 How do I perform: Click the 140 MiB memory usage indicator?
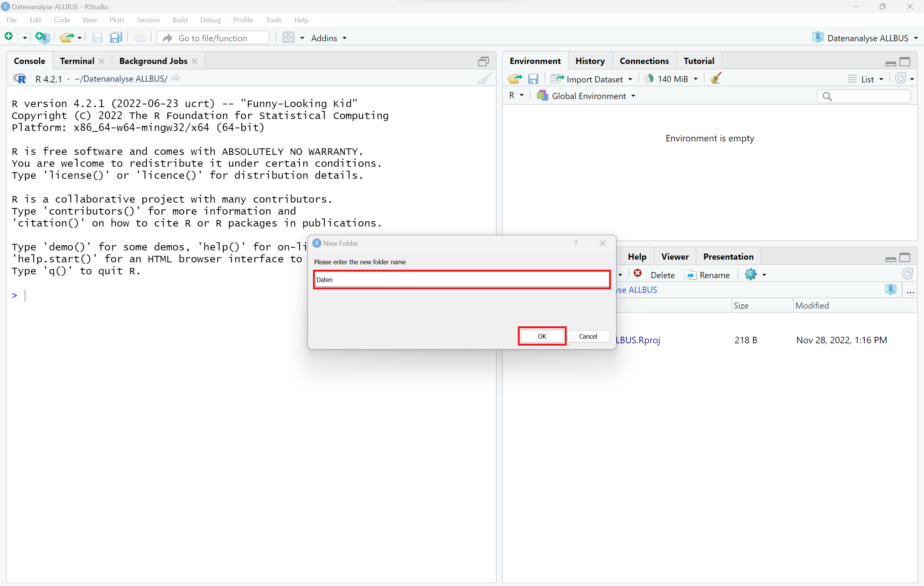coord(671,79)
